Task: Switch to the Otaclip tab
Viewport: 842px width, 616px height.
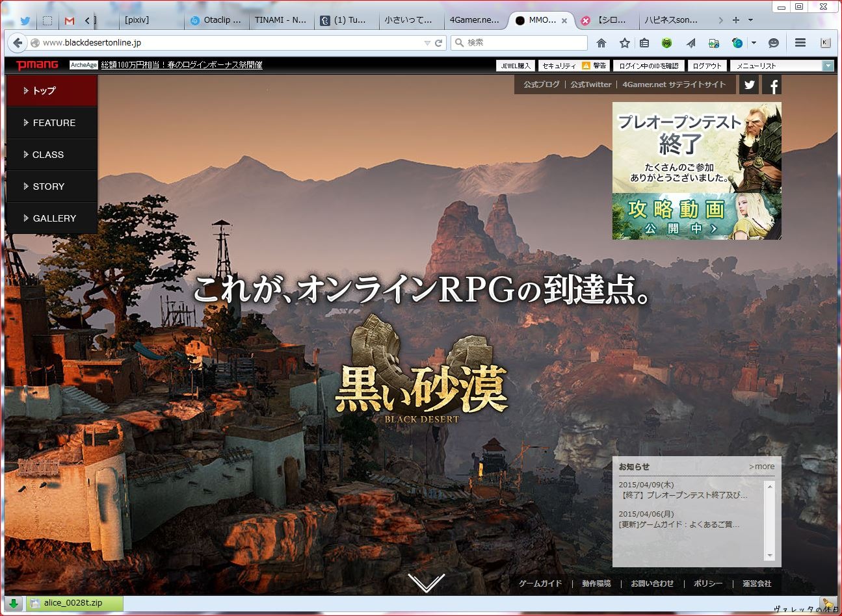Action: click(217, 20)
